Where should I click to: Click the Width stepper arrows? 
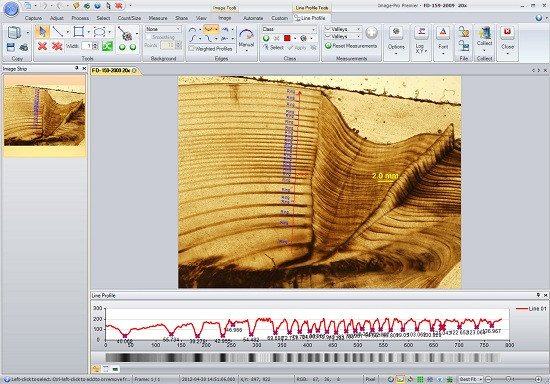pyautogui.click(x=95, y=46)
